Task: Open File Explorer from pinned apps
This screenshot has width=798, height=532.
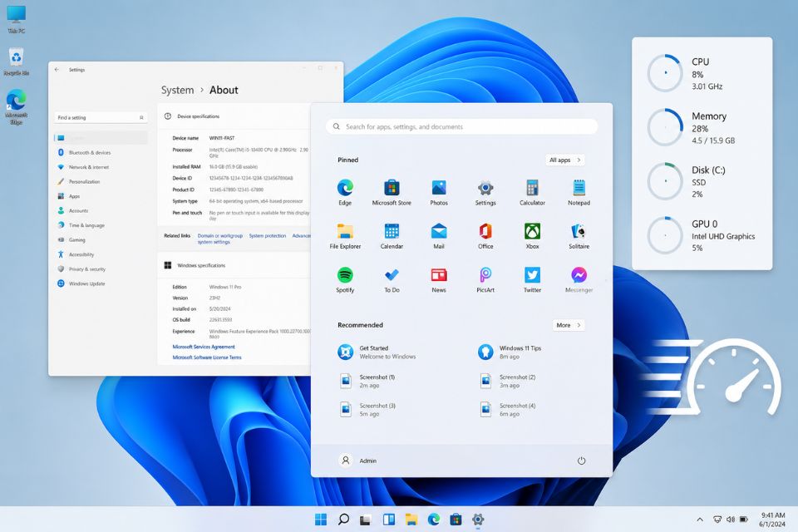Action: point(345,236)
